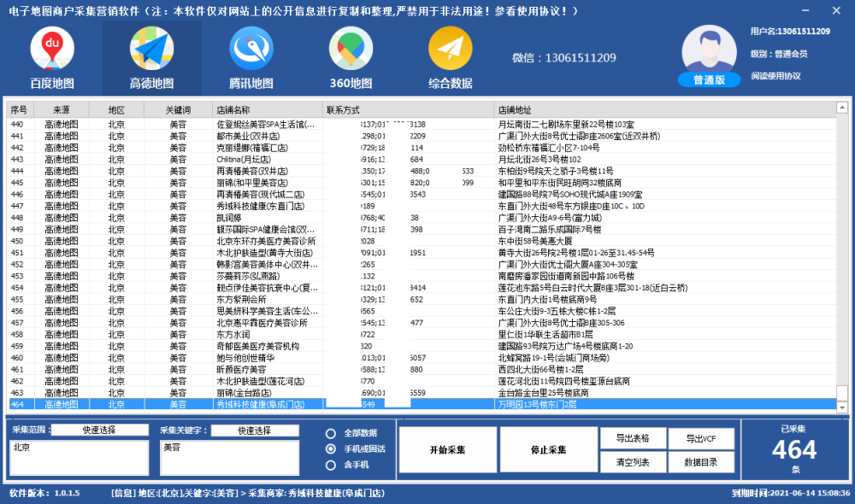Select row 453 莎蔓莉莎(弘燕路)
Screen dimensions: 855x504
tap(422, 276)
